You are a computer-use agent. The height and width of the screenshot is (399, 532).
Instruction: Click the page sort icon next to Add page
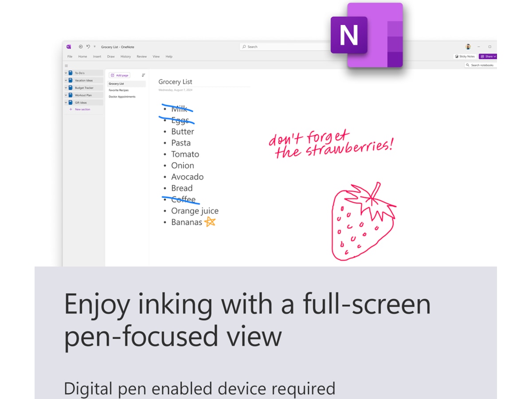tap(144, 75)
